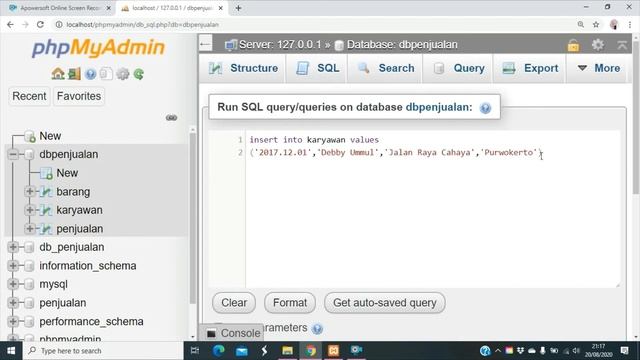
Task: Open Task View on taskbar
Action: (x=195, y=350)
